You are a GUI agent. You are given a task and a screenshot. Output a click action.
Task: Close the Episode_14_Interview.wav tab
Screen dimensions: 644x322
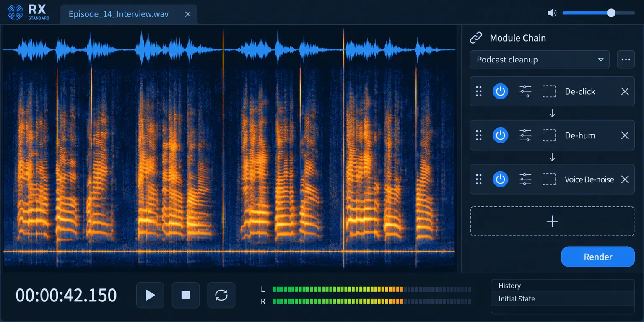coord(188,14)
